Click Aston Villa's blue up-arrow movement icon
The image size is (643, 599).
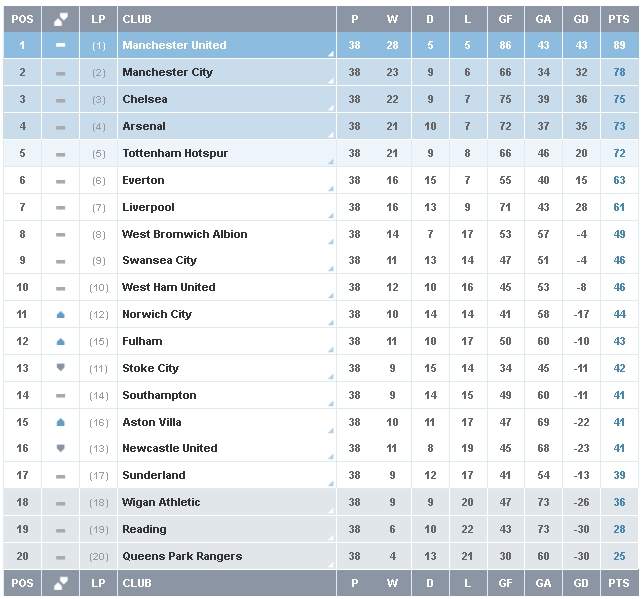61,422
